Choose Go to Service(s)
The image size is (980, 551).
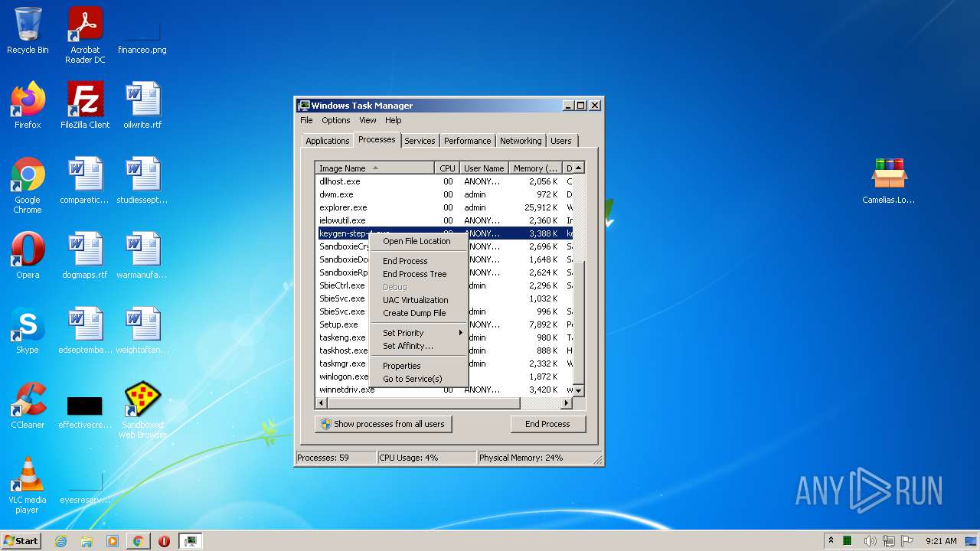[x=418, y=379]
